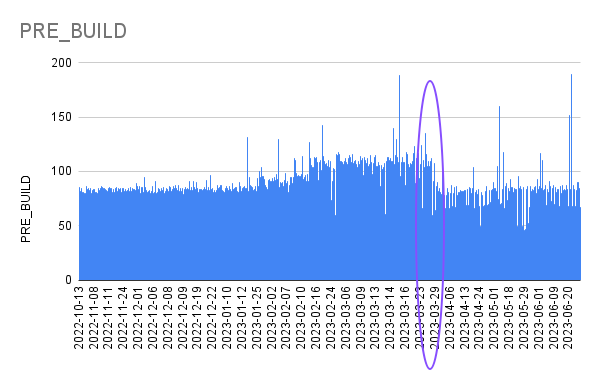The width and height of the screenshot is (600, 382).
Task: Select the 2023-05-18 x-axis date label
Action: coord(509,318)
